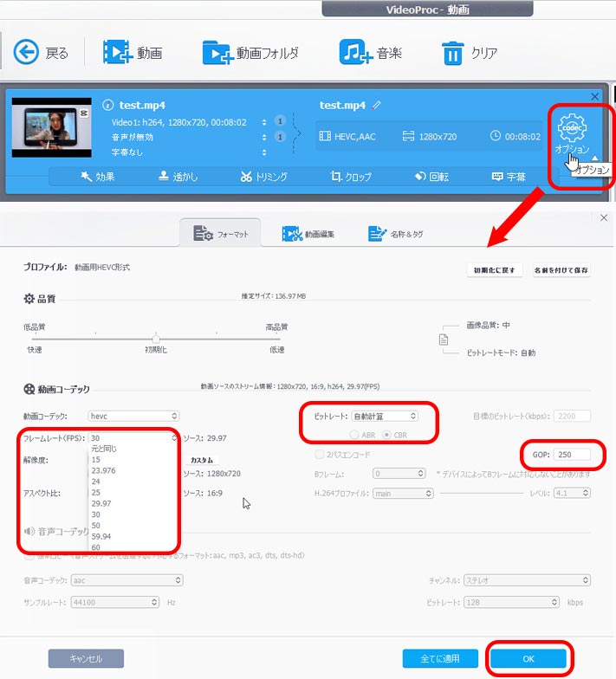Choose 29.97 in the frame rate list
Image resolution: width=616 pixels, height=679 pixels.
[x=101, y=502]
